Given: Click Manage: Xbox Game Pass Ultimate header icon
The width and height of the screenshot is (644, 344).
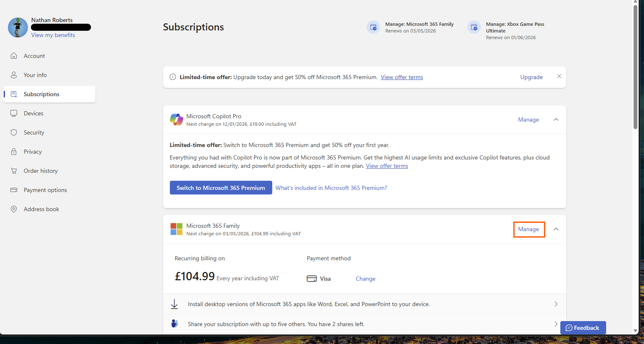Looking at the screenshot, I should pos(474,27).
